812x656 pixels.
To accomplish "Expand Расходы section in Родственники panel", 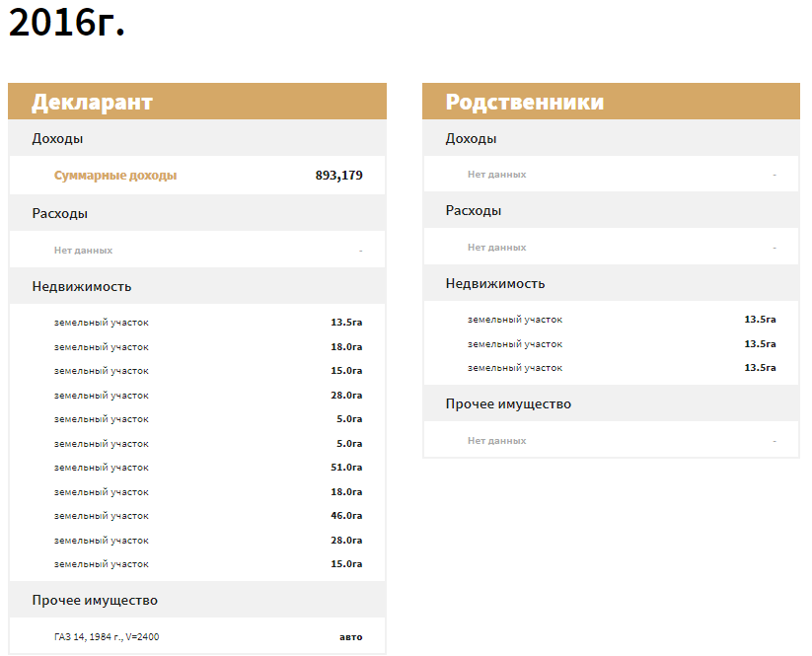I will tap(473, 211).
